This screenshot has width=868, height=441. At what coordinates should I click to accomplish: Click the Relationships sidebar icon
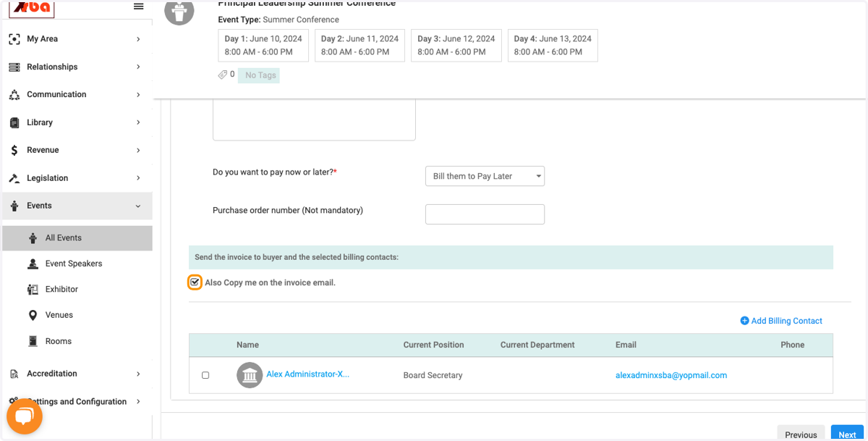(14, 67)
